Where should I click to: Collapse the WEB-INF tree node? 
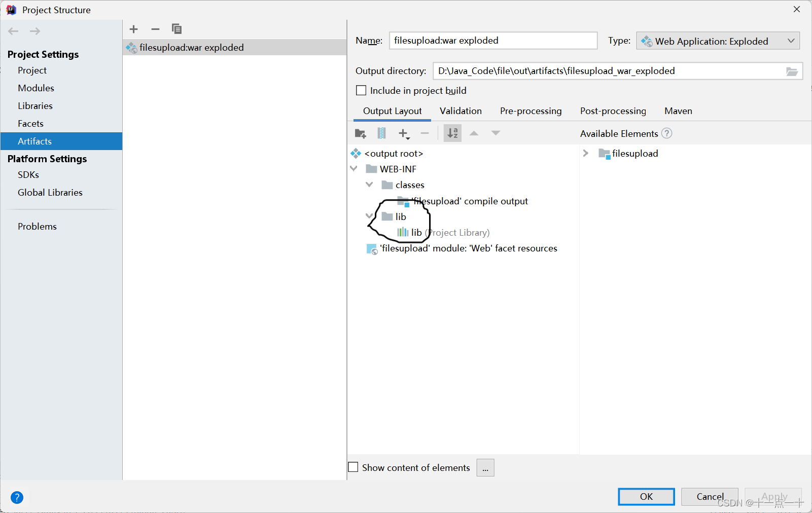click(354, 169)
